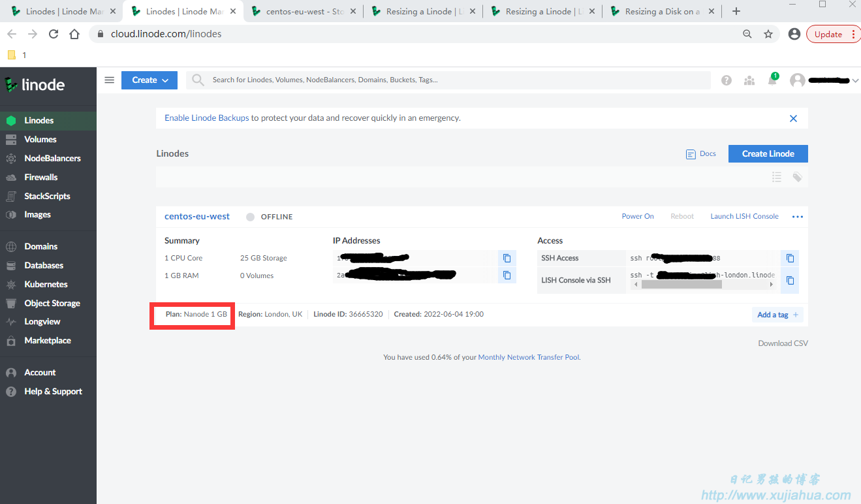Image resolution: width=861 pixels, height=504 pixels.
Task: Open Marketplace in the sidebar
Action: pyautogui.click(x=48, y=340)
